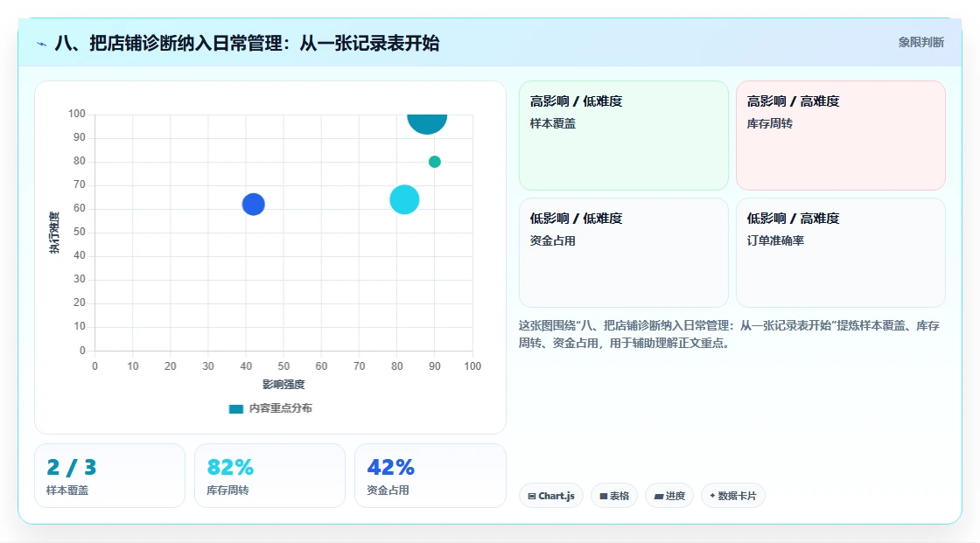Viewport: 980px width, 543px height.
Task: Click the small green bubble near 80
Action: point(434,162)
